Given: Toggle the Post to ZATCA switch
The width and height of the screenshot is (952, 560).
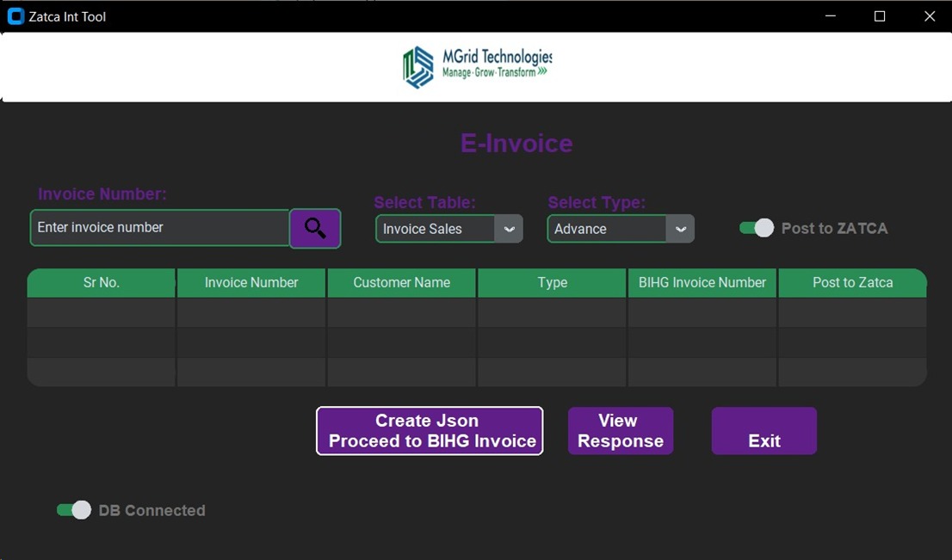Looking at the screenshot, I should (757, 228).
